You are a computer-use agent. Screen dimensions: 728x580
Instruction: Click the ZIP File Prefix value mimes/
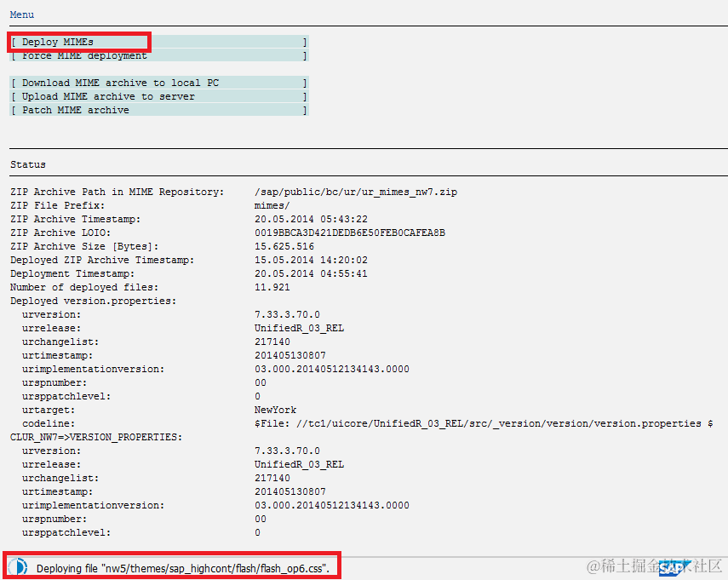coord(272,205)
